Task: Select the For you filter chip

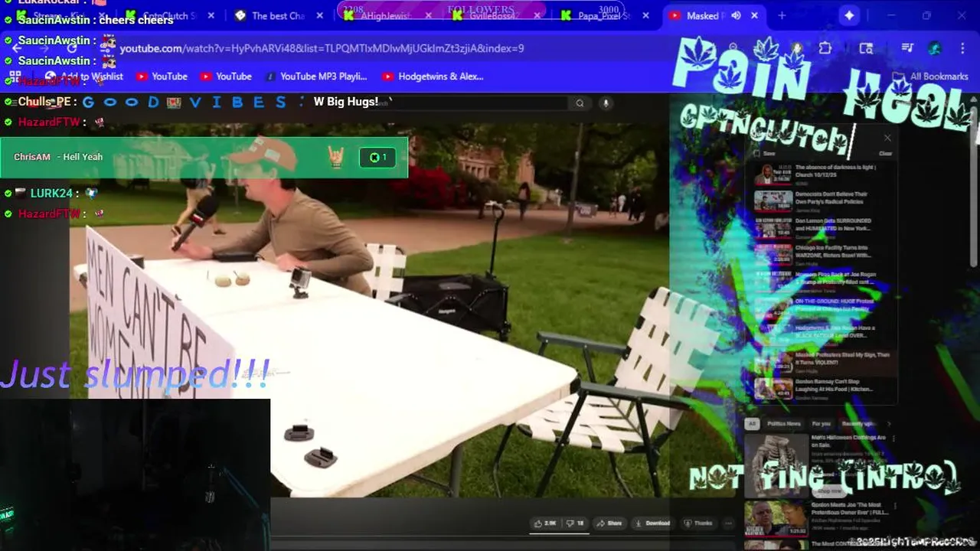Action: [x=821, y=423]
